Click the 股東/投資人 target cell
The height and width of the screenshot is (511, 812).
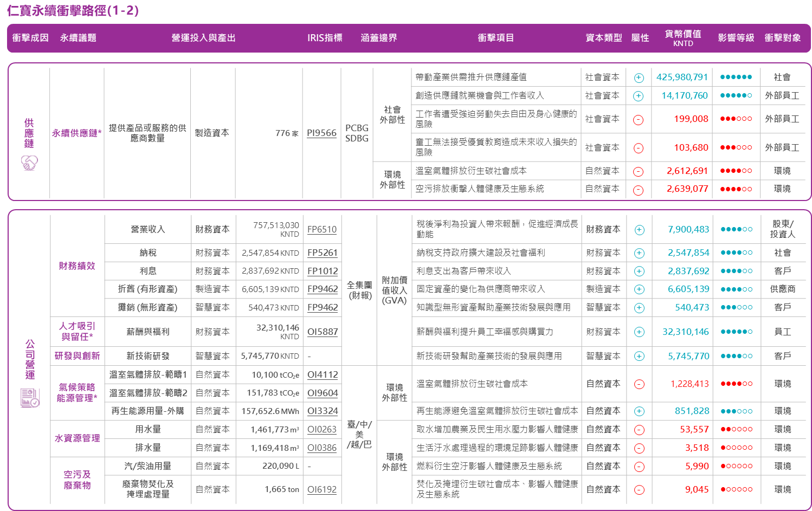[783, 229]
